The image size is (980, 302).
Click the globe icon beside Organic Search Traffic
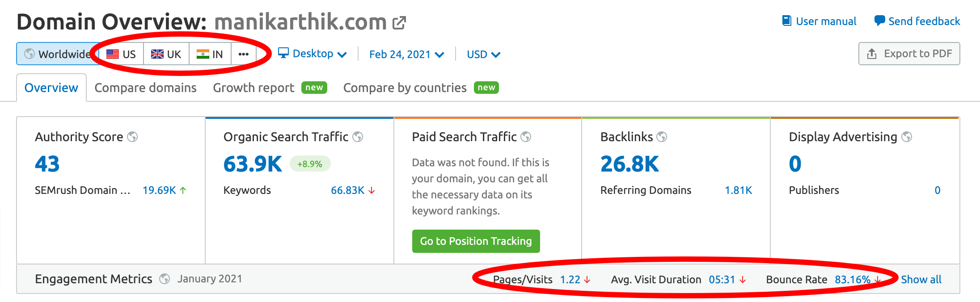click(358, 137)
